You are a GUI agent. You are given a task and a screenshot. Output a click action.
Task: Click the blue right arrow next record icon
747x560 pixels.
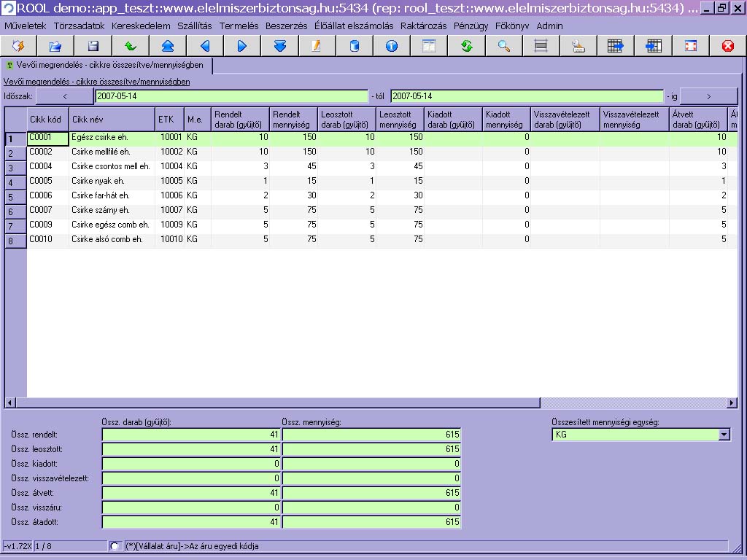click(x=242, y=46)
